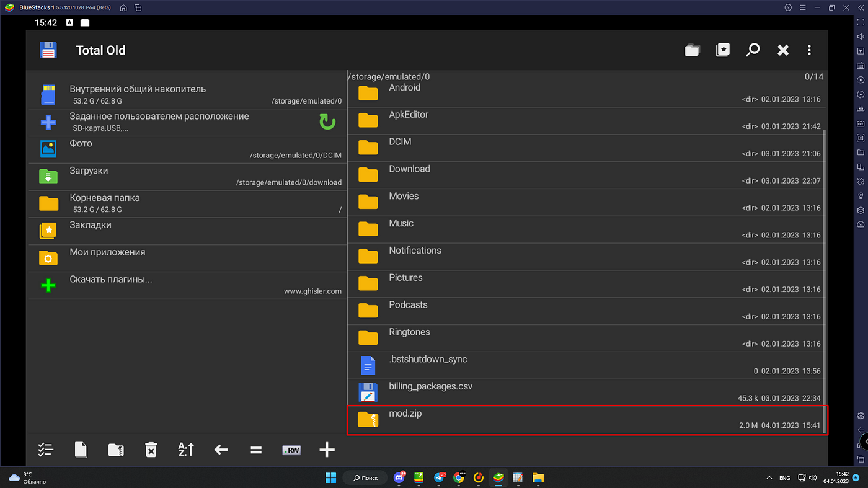Open Мои приложения entry
This screenshot has height=488, width=868.
pyautogui.click(x=187, y=258)
